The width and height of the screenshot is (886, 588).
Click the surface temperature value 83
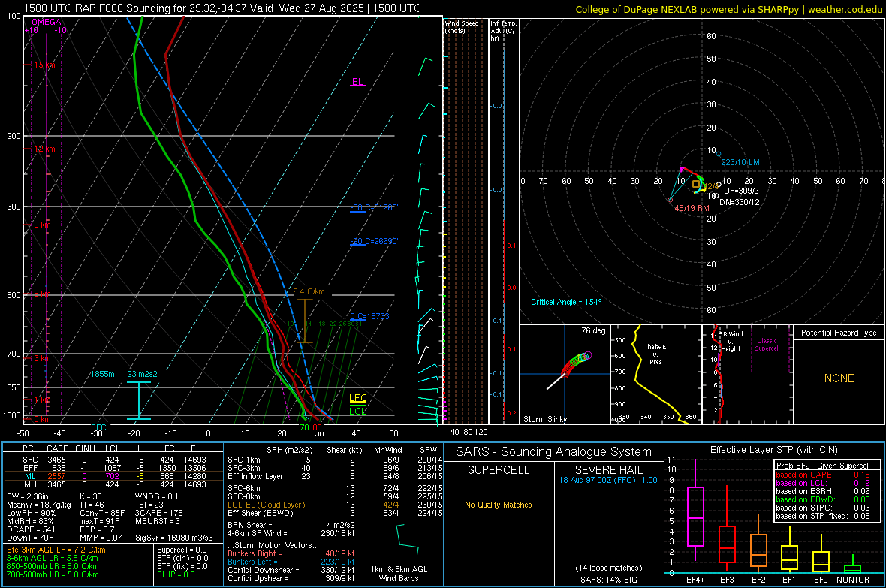click(x=317, y=427)
